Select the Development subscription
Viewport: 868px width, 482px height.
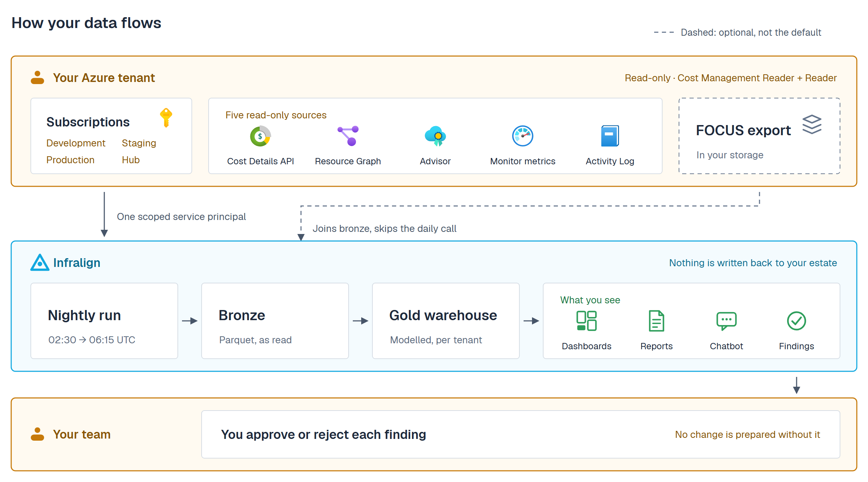[76, 143]
